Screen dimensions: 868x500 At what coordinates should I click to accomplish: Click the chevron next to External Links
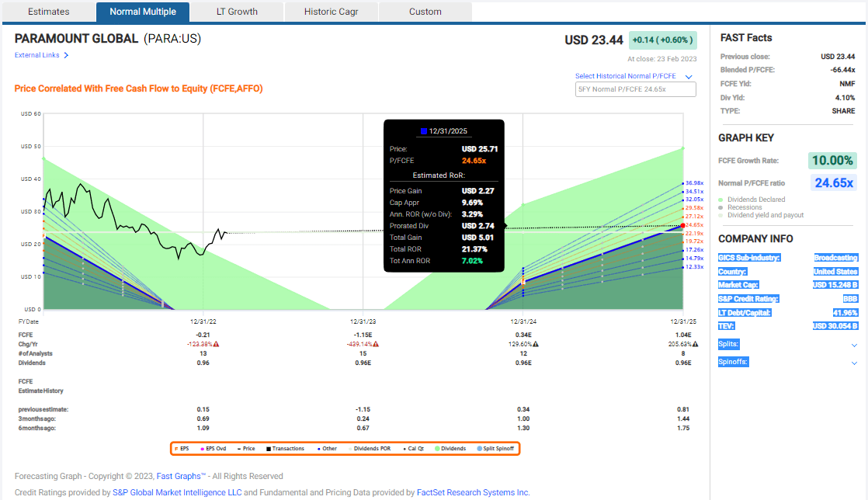click(66, 55)
